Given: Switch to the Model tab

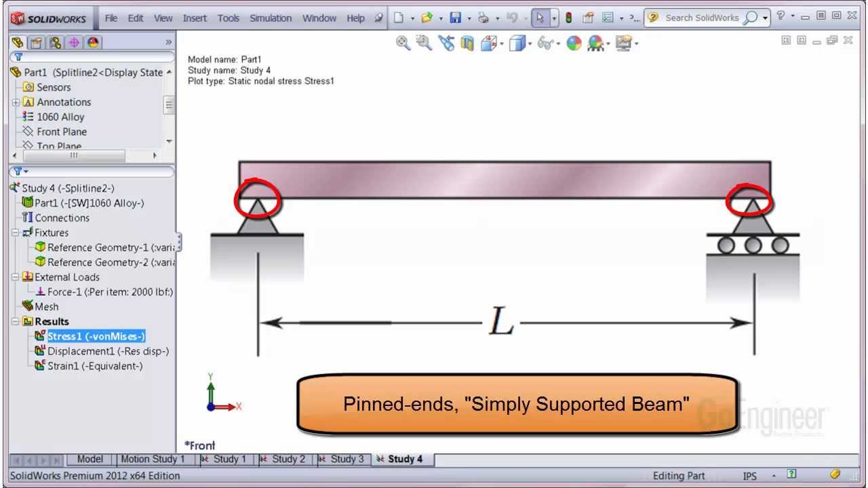Looking at the screenshot, I should 90,459.
